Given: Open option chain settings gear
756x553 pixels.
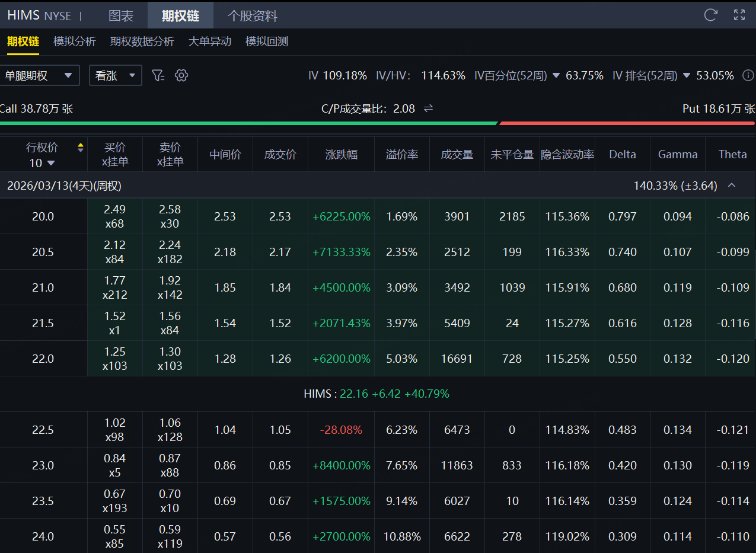Looking at the screenshot, I should tap(181, 75).
